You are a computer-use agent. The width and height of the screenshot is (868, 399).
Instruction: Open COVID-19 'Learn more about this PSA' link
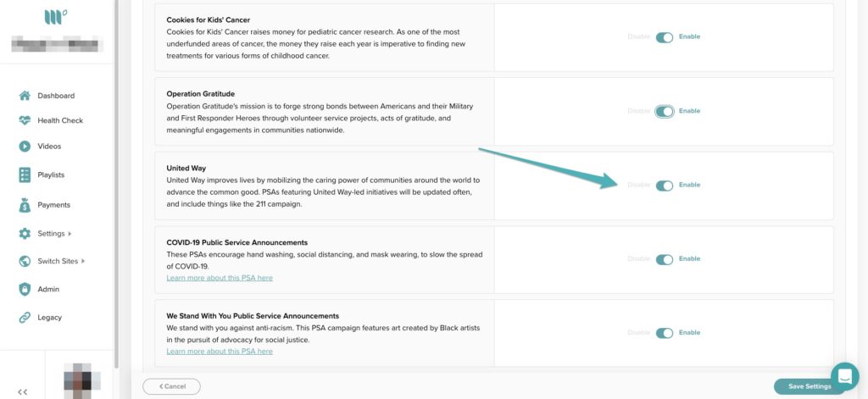coord(220,278)
